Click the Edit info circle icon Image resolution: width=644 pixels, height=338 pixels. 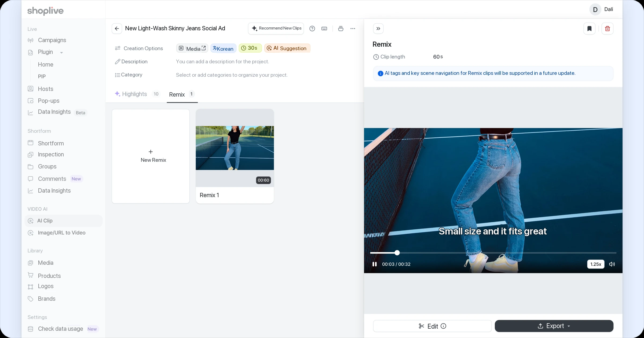tap(443, 326)
